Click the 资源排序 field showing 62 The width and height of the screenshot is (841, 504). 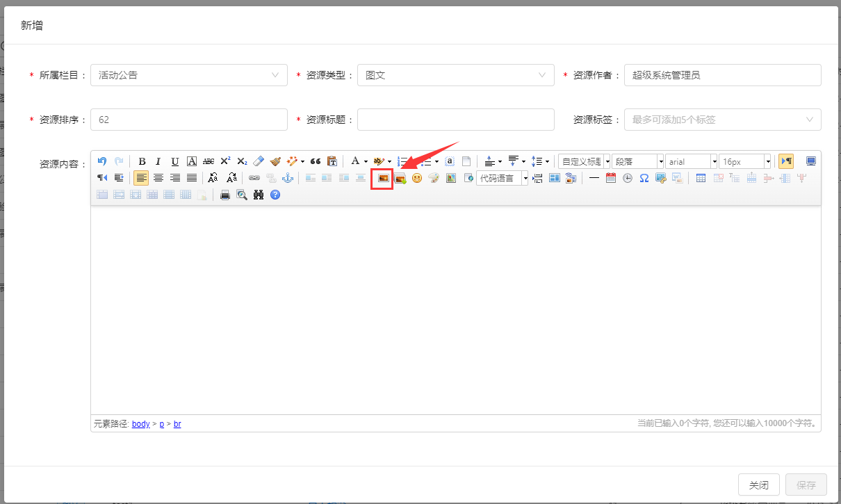tap(189, 120)
